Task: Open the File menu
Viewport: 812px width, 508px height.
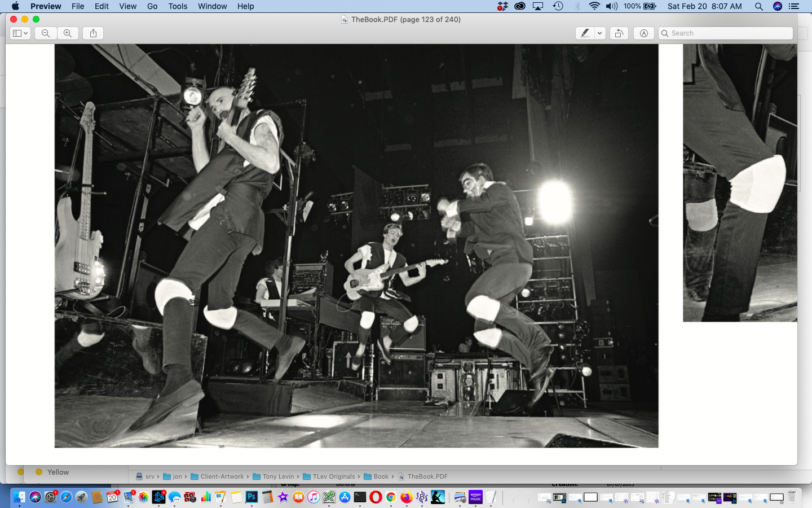Action: [x=78, y=6]
